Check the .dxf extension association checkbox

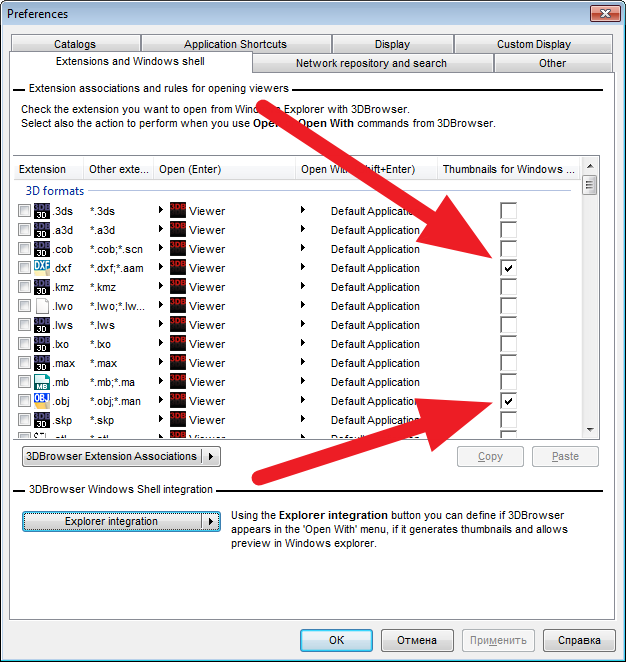(24, 267)
